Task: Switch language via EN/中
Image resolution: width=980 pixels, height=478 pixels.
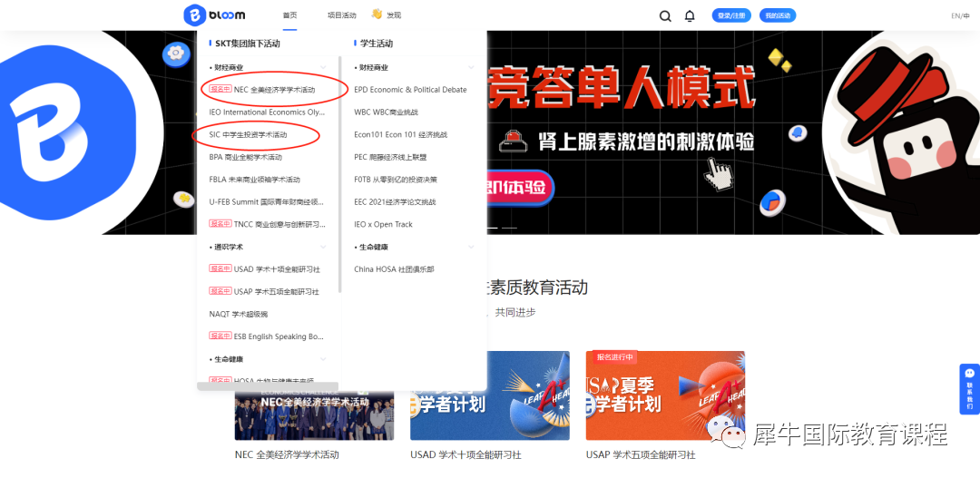Action: [x=960, y=15]
